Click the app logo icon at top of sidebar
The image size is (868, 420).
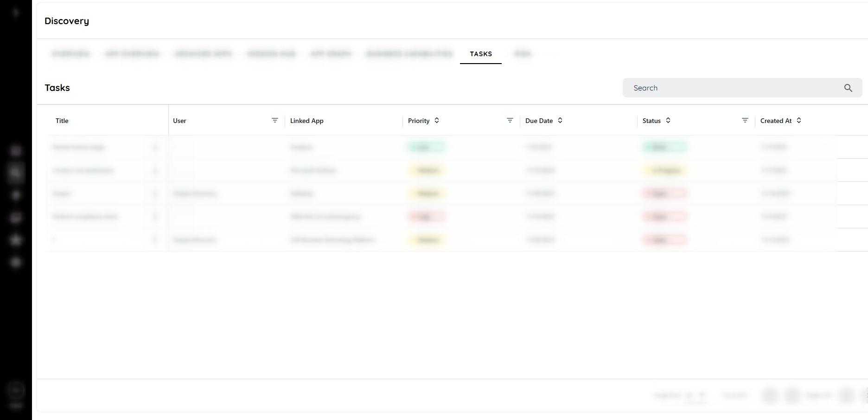(x=15, y=12)
